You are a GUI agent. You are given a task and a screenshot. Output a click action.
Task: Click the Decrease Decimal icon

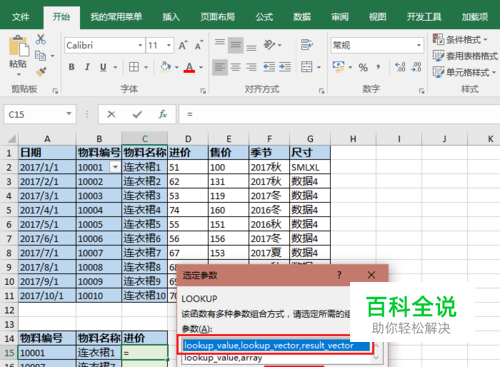[x=416, y=67]
